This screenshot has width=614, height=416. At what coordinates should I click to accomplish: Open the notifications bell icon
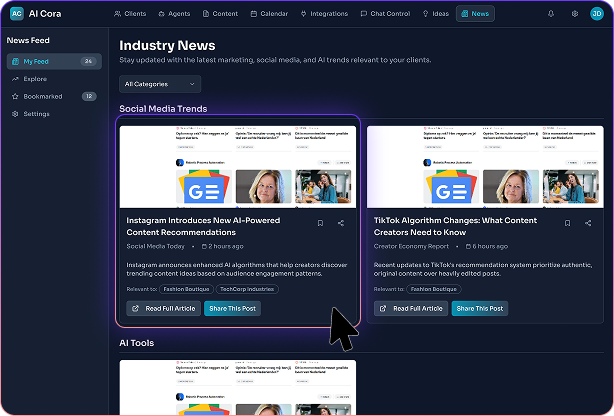[551, 14]
